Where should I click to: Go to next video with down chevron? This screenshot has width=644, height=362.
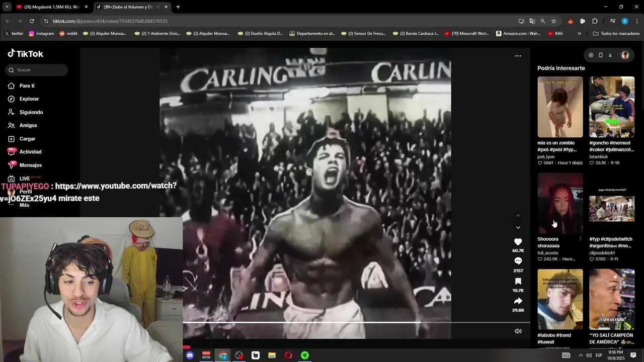[x=518, y=228]
